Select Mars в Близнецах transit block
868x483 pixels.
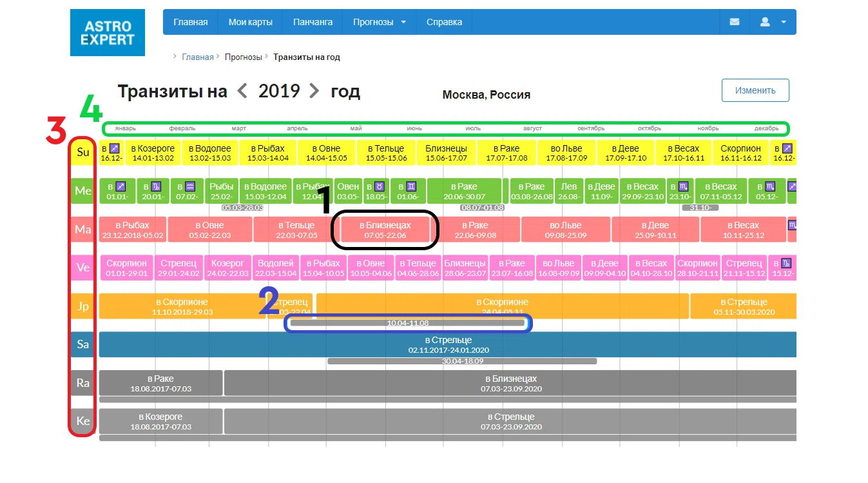[385, 230]
